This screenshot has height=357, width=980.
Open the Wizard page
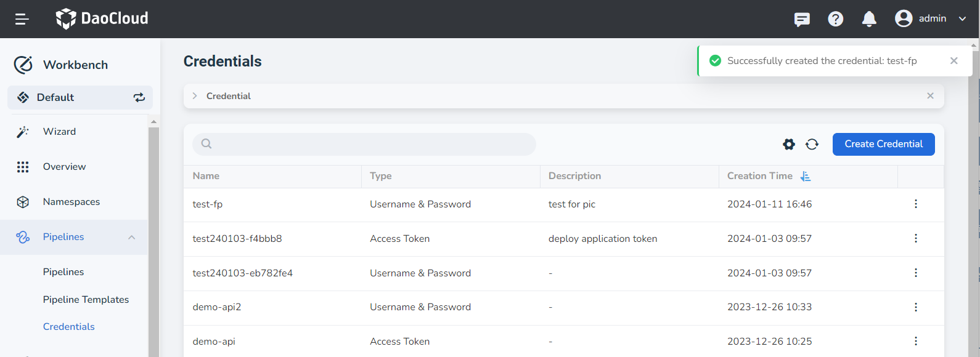[x=59, y=132]
